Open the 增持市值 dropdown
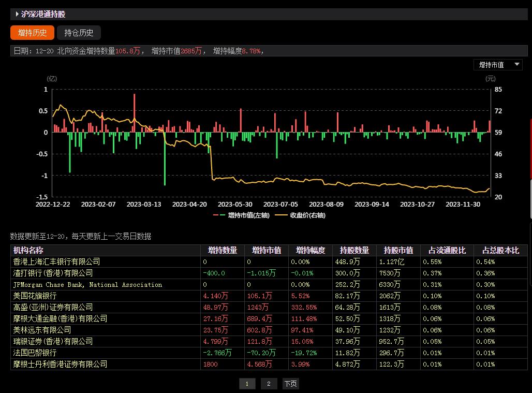532x393 pixels. click(498, 65)
